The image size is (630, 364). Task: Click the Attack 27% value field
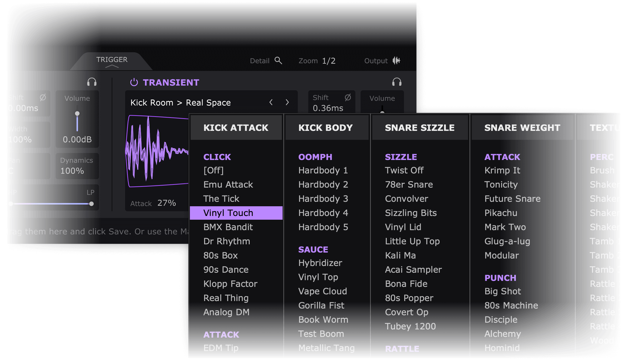point(166,203)
